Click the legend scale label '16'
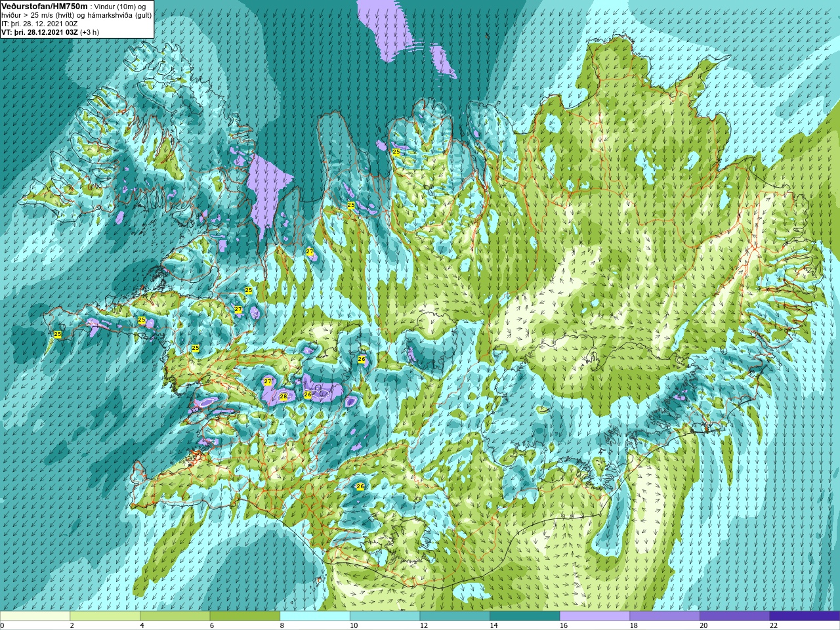 pos(564,625)
